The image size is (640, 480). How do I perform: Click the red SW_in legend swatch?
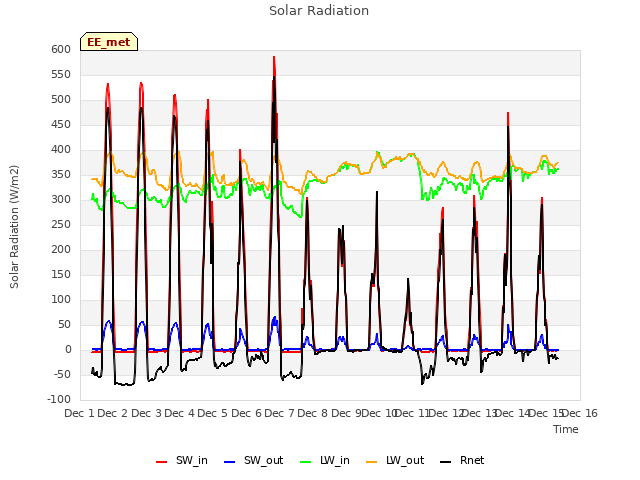point(162,462)
